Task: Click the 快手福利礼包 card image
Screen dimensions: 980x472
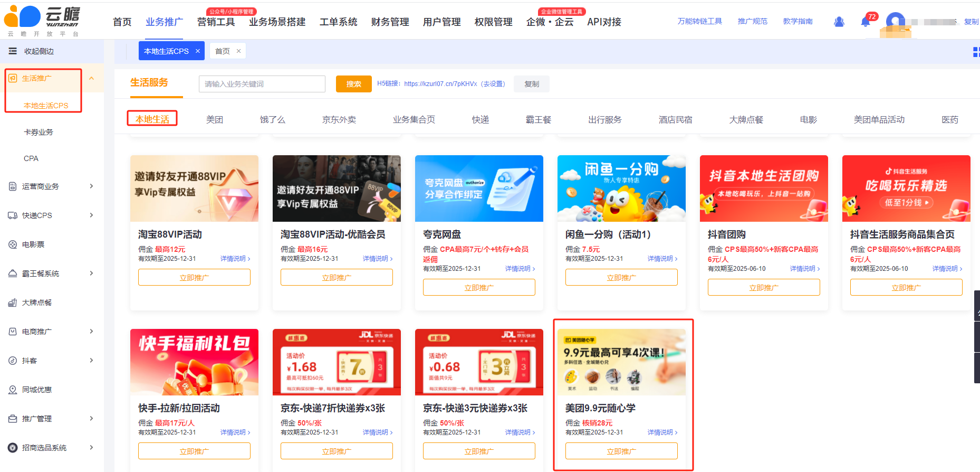Action: coord(194,362)
